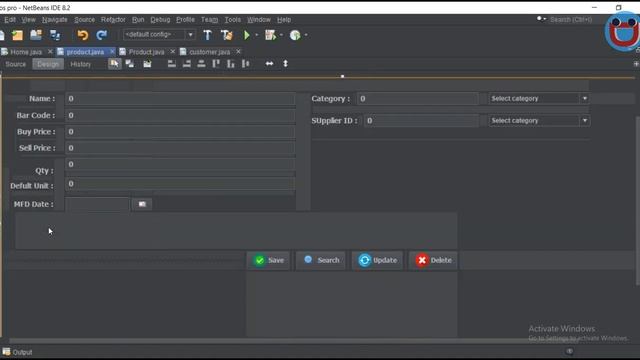This screenshot has height=360, width=640.
Task: Click the Clean and Build icon
Action: tap(227, 35)
